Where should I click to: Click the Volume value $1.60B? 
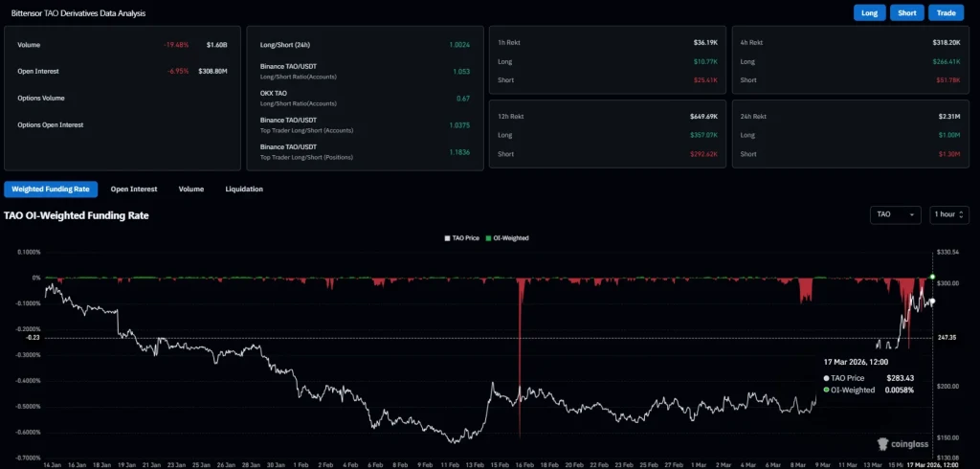point(217,45)
